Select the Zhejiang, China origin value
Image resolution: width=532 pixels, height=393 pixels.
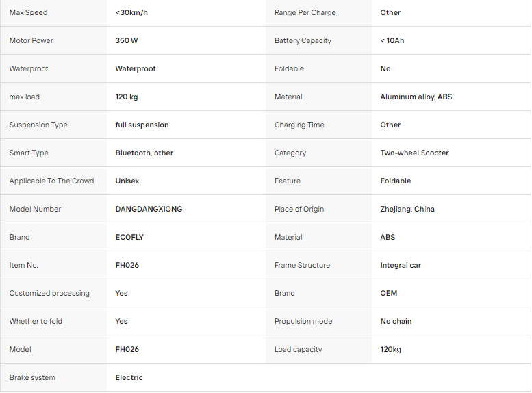point(407,209)
